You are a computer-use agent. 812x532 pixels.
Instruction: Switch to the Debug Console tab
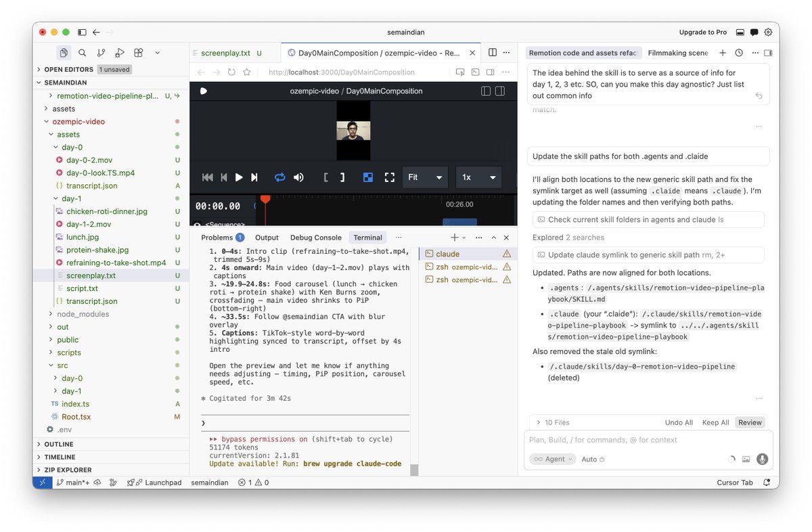click(x=316, y=238)
